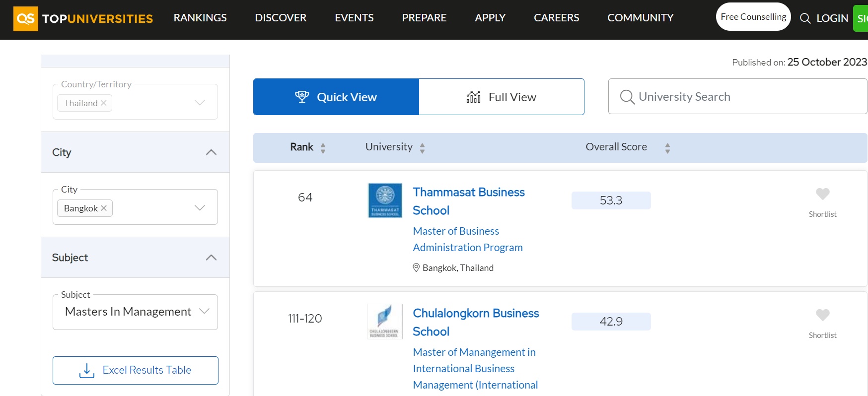The height and width of the screenshot is (396, 868).
Task: Open the City dropdown arrow
Action: (x=200, y=208)
